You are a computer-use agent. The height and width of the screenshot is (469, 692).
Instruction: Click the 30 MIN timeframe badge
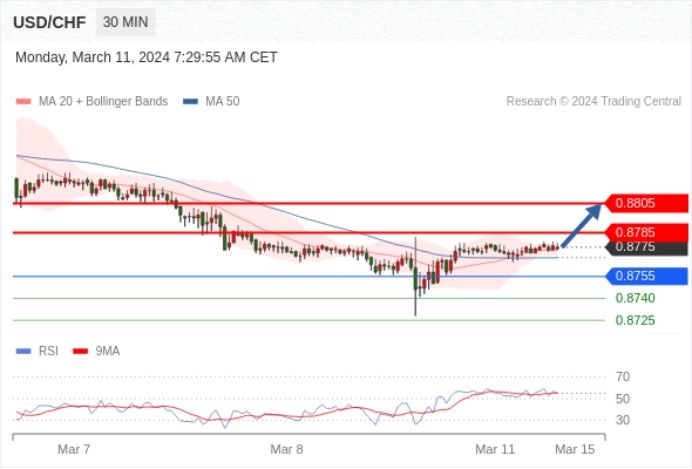[x=125, y=22]
